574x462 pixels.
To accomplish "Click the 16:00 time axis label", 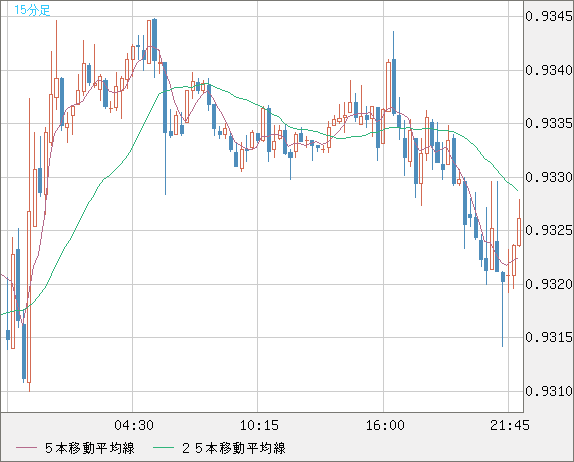I will pyautogui.click(x=385, y=425).
